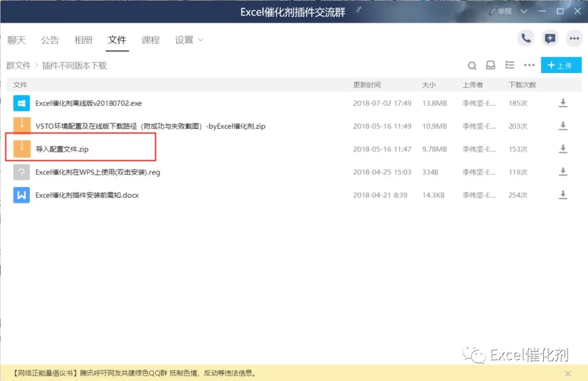Go back to 群文件 root folder

(x=19, y=66)
